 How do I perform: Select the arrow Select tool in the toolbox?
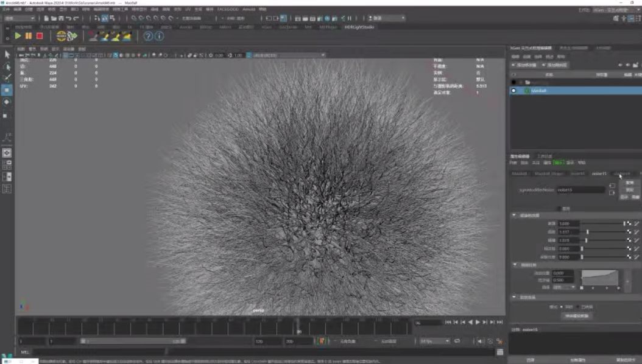click(7, 54)
